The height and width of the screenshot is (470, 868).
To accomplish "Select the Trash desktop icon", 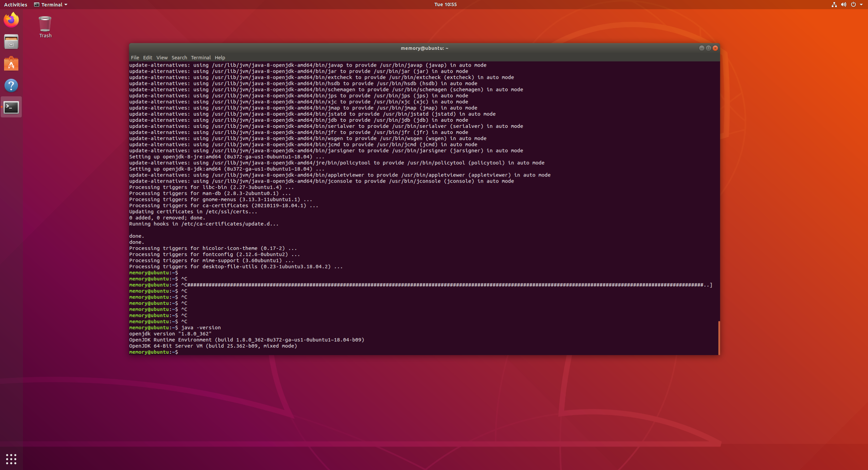I will [45, 27].
